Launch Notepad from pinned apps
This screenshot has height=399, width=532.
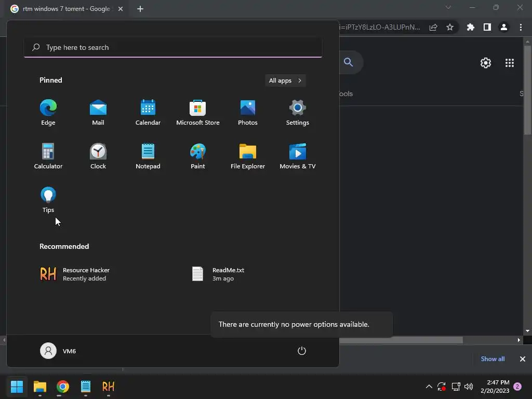(x=148, y=156)
